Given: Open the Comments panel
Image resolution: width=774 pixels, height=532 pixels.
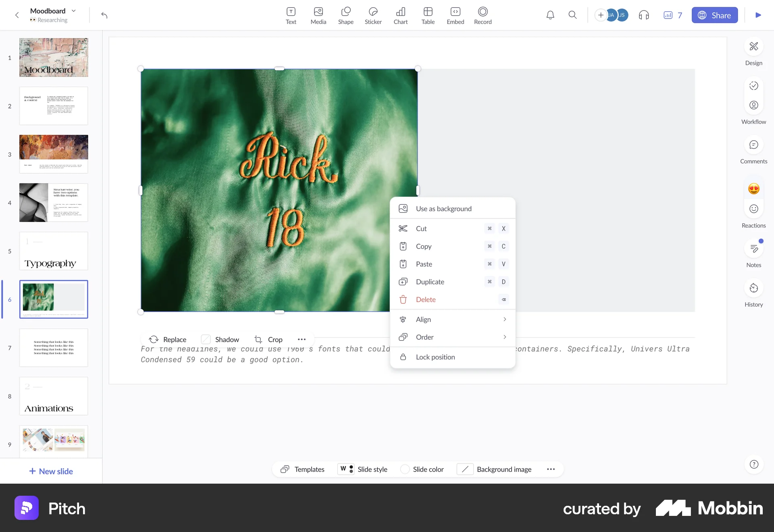Looking at the screenshot, I should click(x=753, y=150).
